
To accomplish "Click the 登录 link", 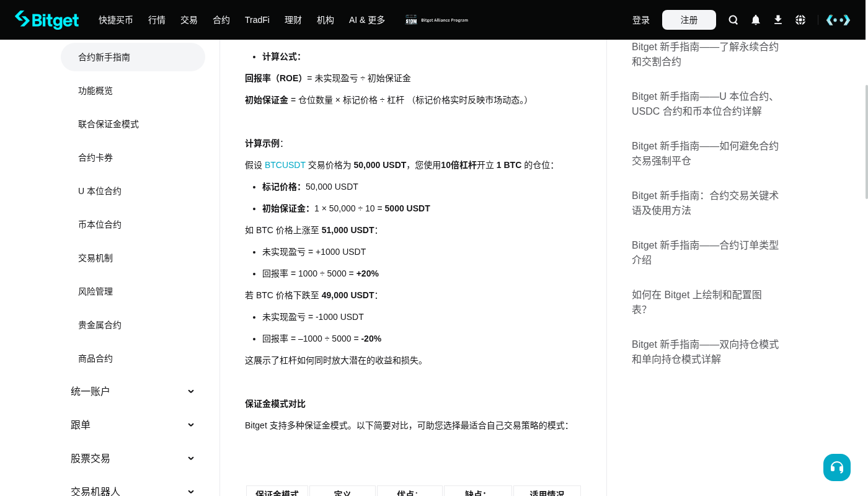I will [x=641, y=20].
